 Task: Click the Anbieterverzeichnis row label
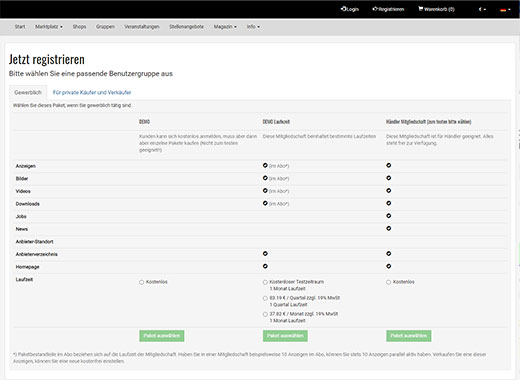(37, 254)
